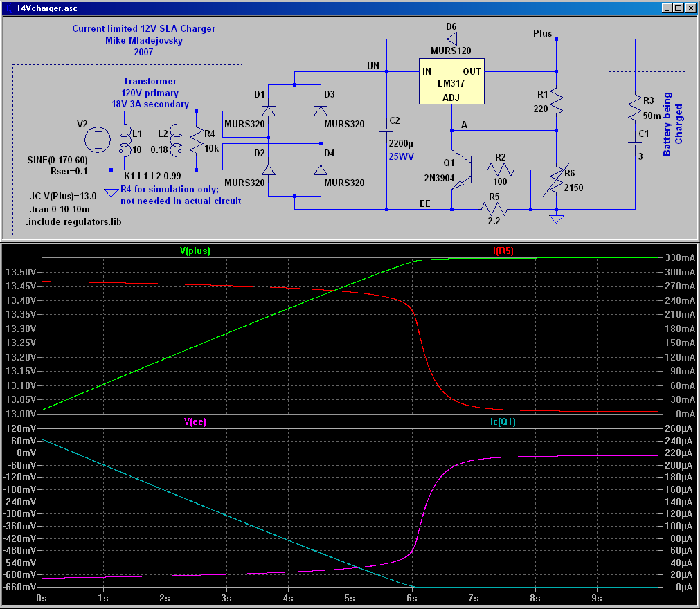700x609 pixels.
Task: Select bridge diode D1
Action: 269,111
